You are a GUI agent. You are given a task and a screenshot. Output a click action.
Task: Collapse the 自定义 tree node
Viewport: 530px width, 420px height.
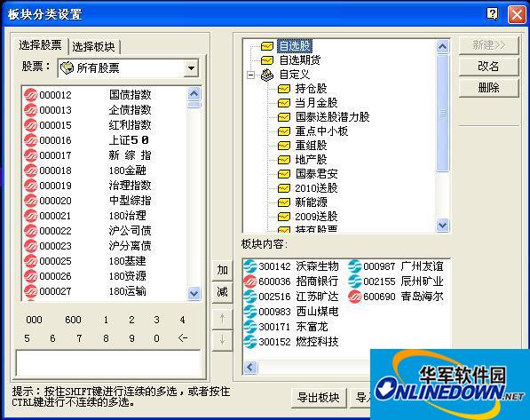[251, 75]
